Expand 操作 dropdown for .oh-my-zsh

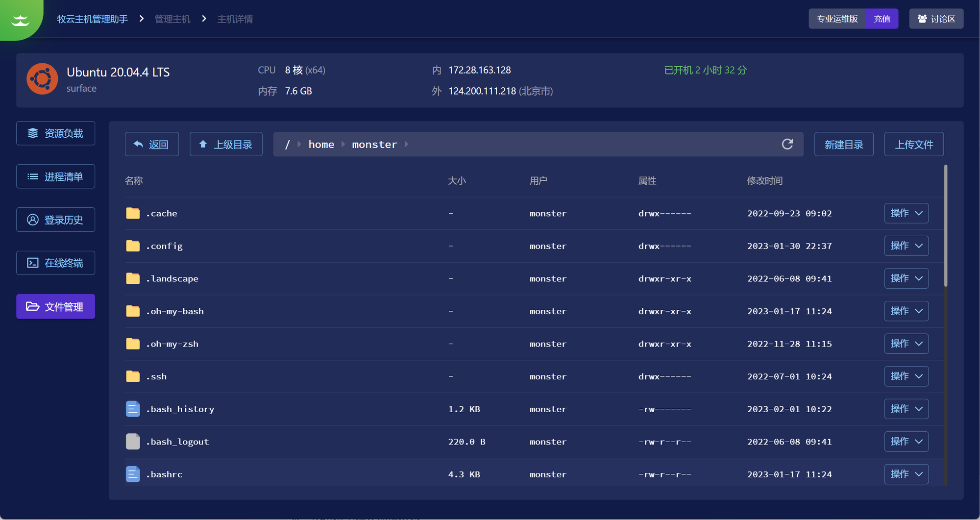point(906,344)
